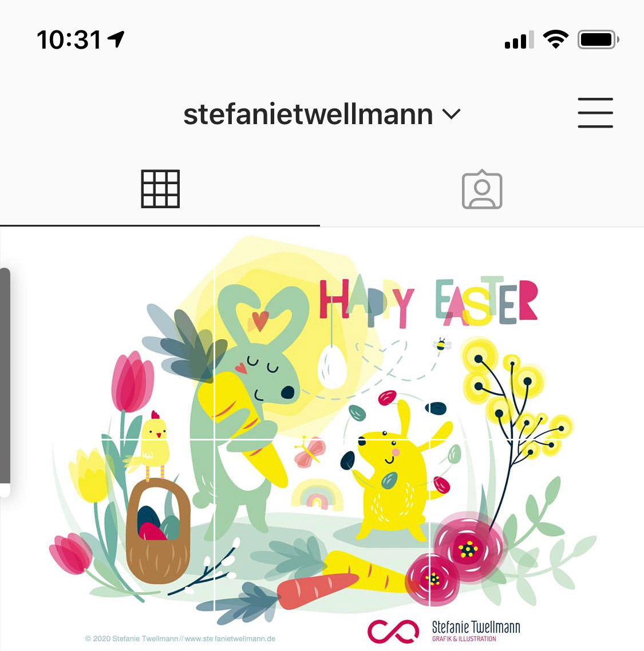This screenshot has height=651, width=644.
Task: Click the gray scroll handle on left edge
Action: [5, 376]
